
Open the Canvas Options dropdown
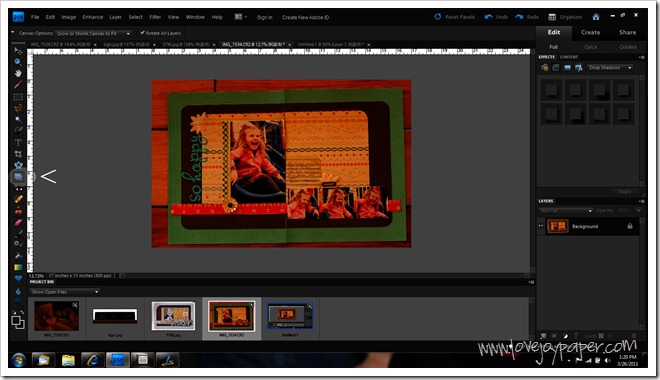pos(93,33)
